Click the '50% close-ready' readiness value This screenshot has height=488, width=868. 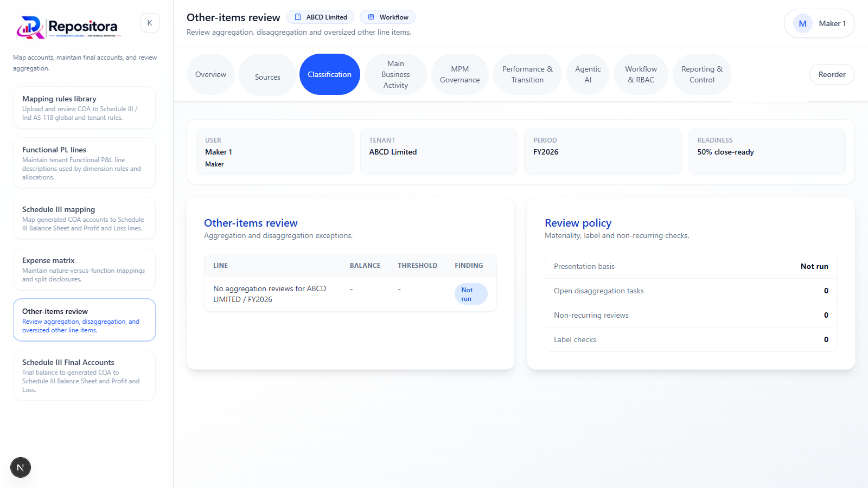pyautogui.click(x=725, y=152)
